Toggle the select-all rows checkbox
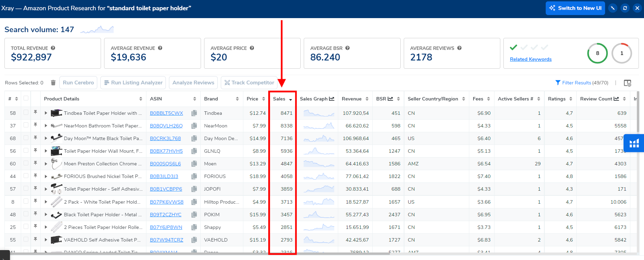This screenshot has height=260, width=644. tap(26, 98)
